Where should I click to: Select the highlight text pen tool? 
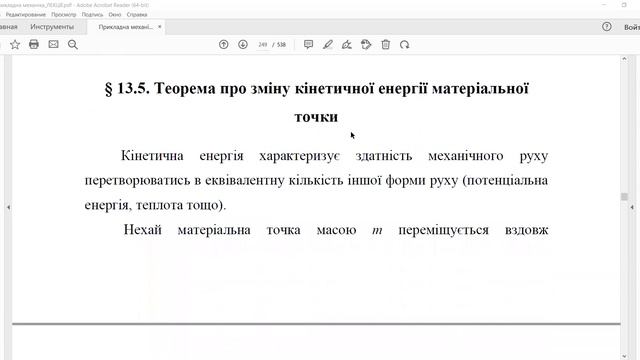click(328, 44)
